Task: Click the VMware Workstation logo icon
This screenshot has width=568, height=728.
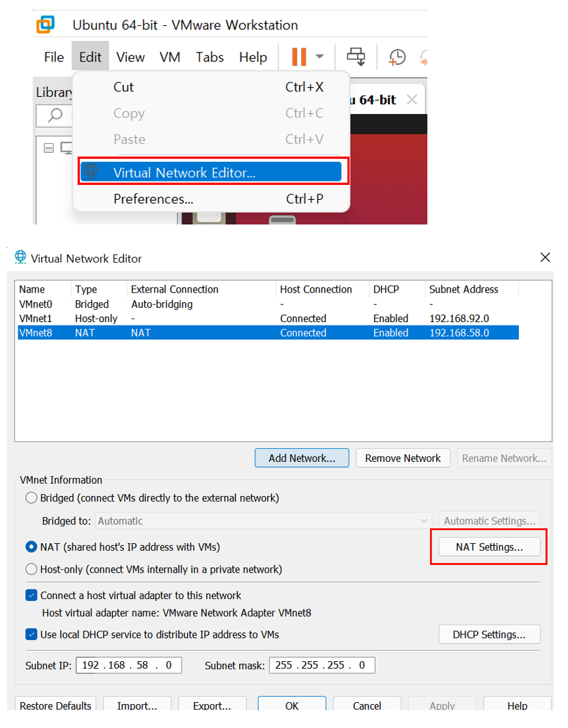Action: (x=46, y=25)
